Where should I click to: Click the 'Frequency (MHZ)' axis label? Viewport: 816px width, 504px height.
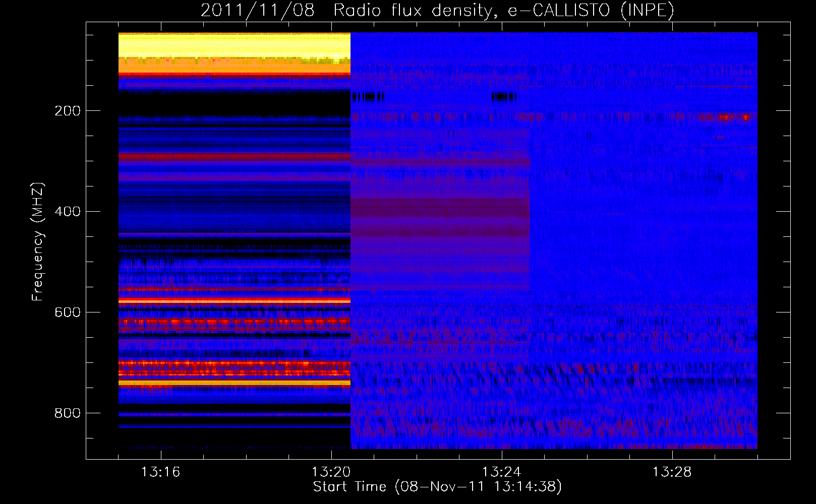(x=38, y=241)
